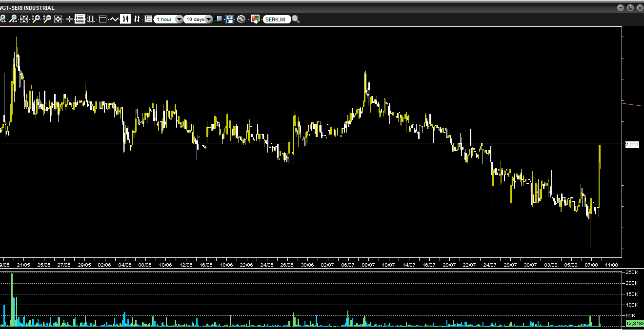This screenshot has width=644, height=330.
Task: Click the vertical zoom out magnifier icon
Action: click(47, 19)
